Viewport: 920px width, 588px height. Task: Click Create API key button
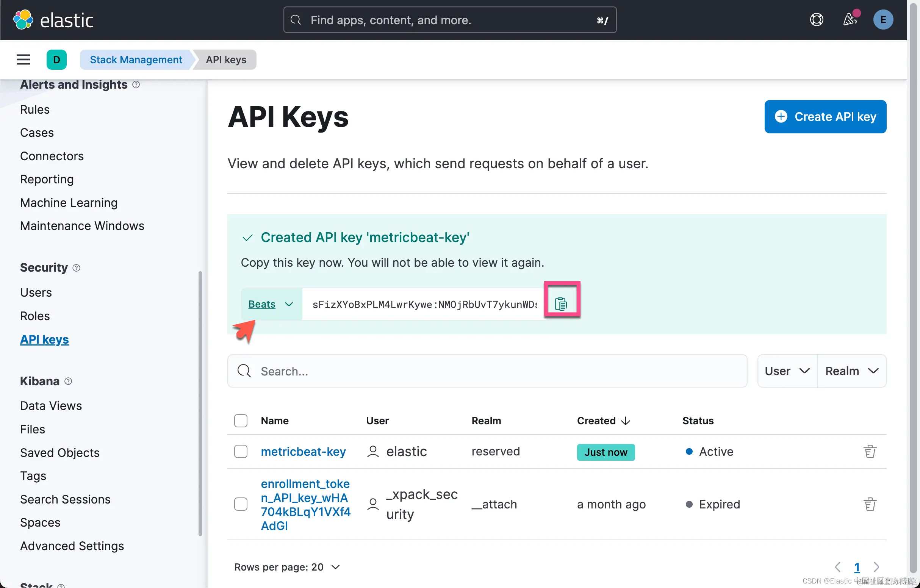point(825,117)
